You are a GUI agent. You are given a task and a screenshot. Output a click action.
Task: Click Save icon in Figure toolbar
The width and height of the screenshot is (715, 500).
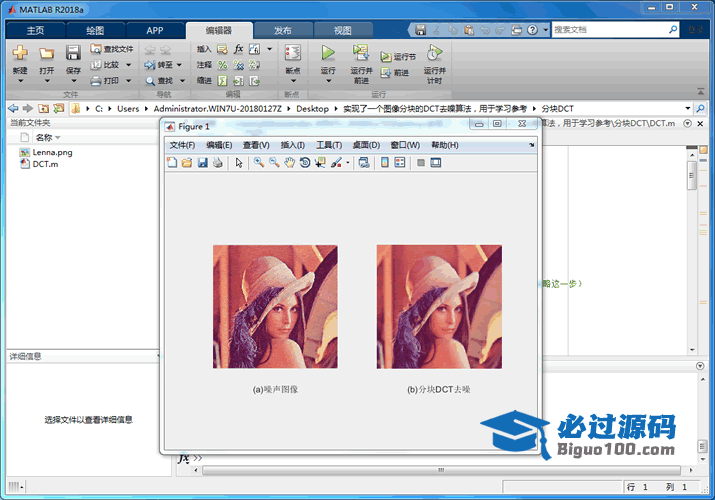[202, 163]
